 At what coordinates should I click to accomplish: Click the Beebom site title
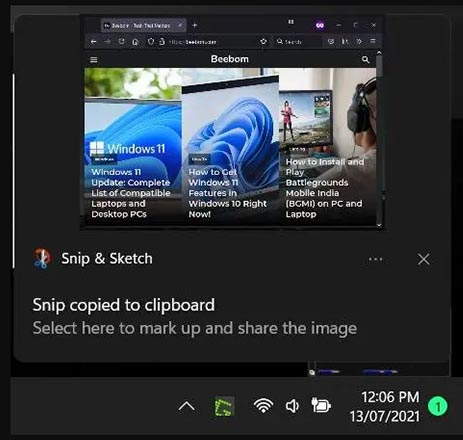coord(230,59)
